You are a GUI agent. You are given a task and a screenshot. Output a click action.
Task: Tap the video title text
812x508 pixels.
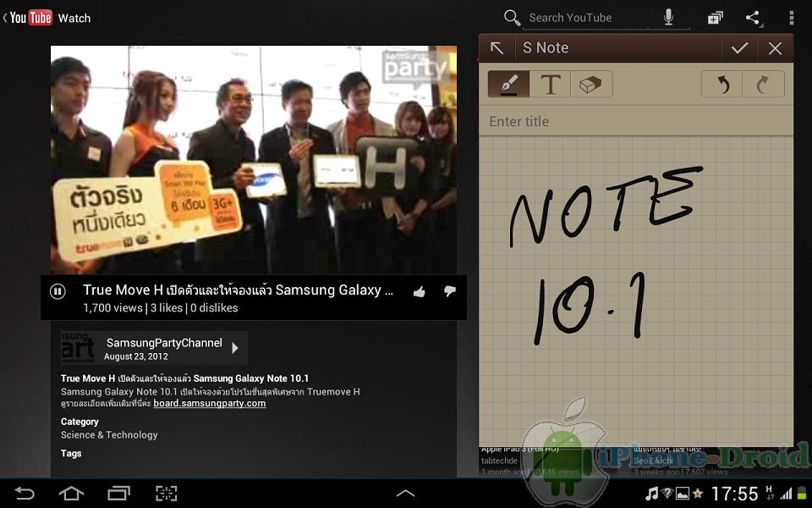click(239, 290)
